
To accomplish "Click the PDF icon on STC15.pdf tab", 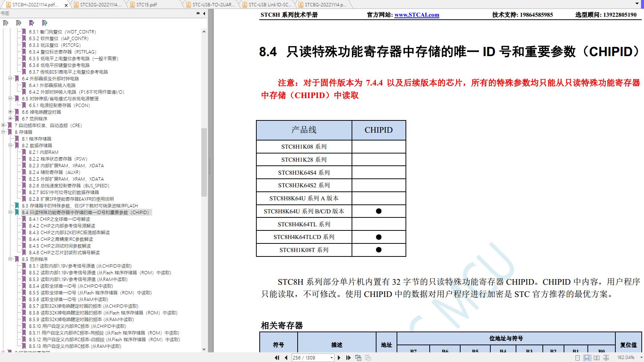I will [x=132, y=5].
